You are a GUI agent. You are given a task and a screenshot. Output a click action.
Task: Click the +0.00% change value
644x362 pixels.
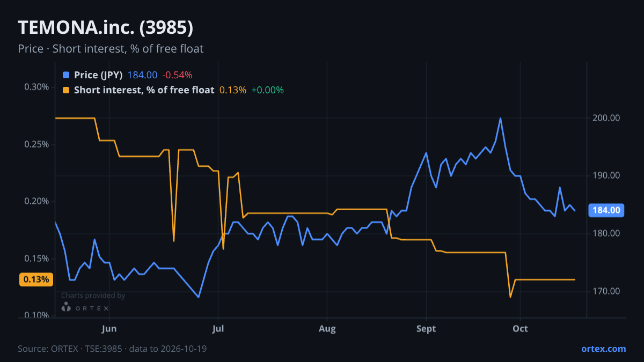tap(267, 90)
